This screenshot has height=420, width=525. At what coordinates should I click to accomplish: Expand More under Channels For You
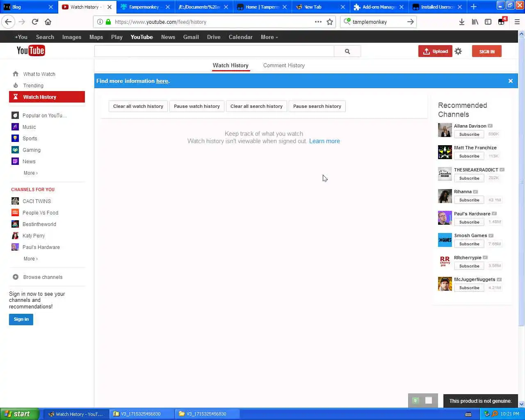(30, 259)
